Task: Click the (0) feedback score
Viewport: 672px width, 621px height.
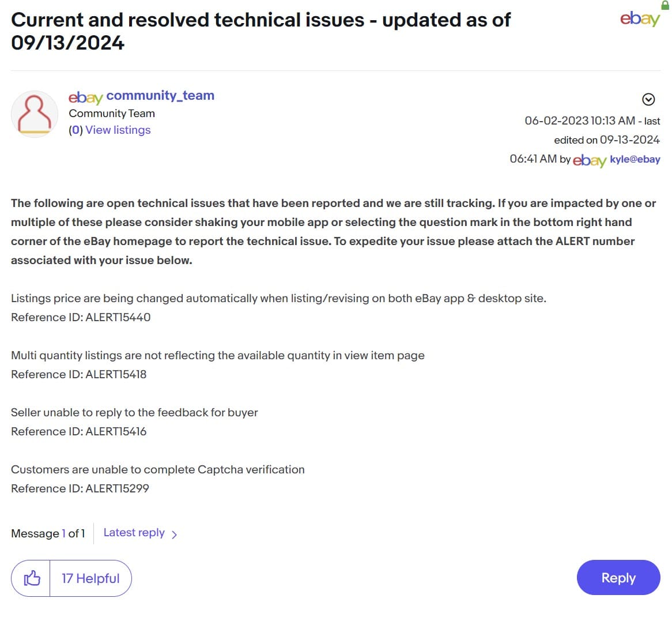Action: pos(75,130)
